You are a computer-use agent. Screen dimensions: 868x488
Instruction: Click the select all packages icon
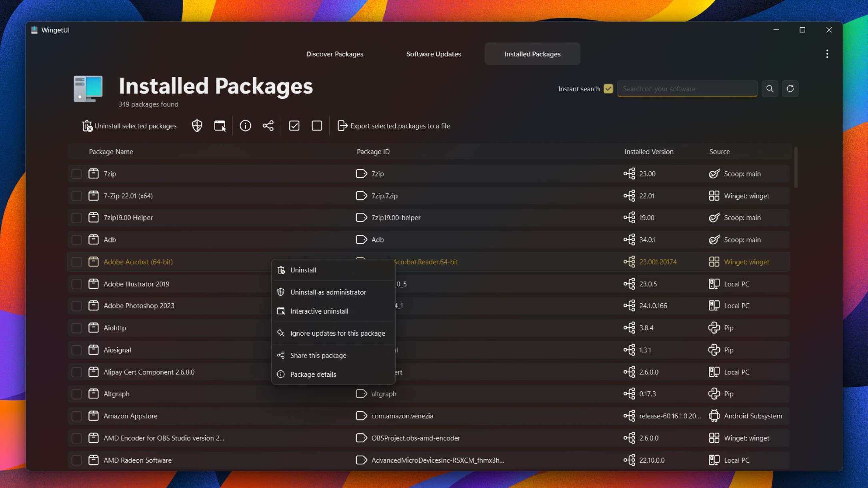pos(294,126)
